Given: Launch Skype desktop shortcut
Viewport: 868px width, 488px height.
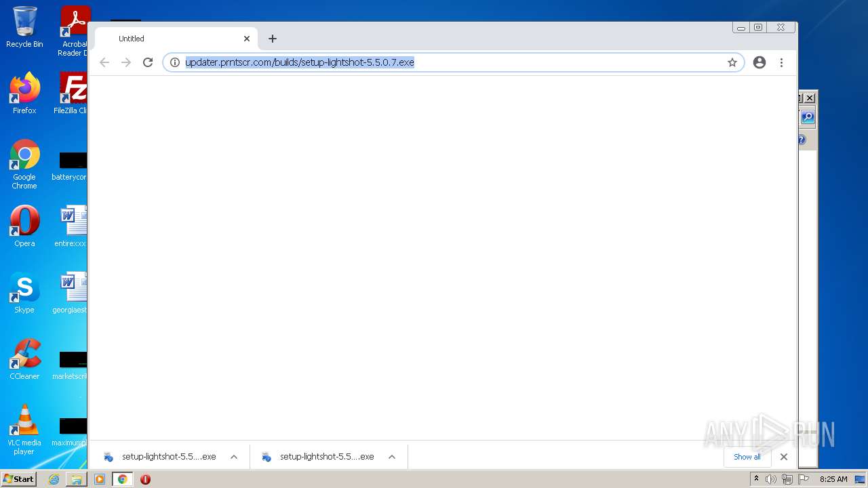Looking at the screenshot, I should pos(24,292).
